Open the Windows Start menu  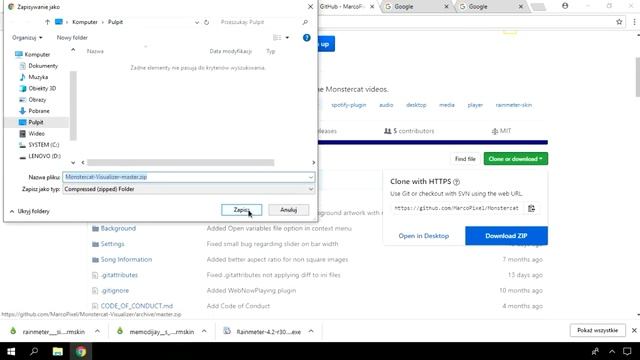tap(11, 351)
